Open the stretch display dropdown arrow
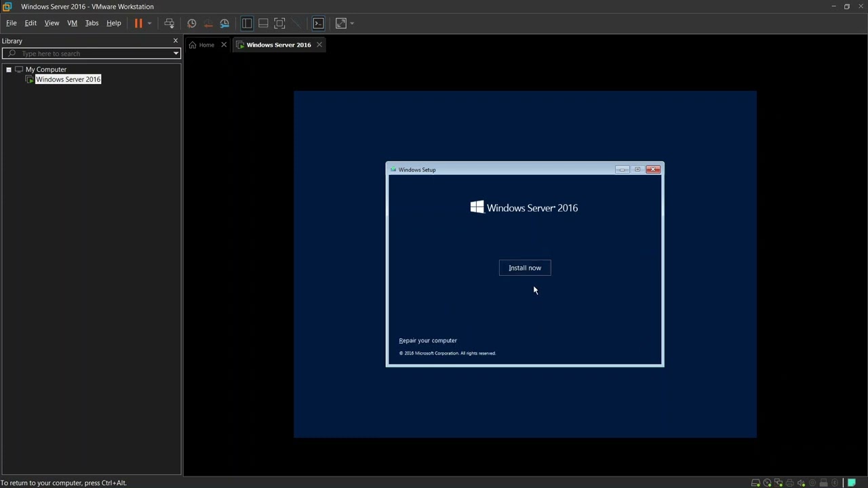 pos(352,23)
